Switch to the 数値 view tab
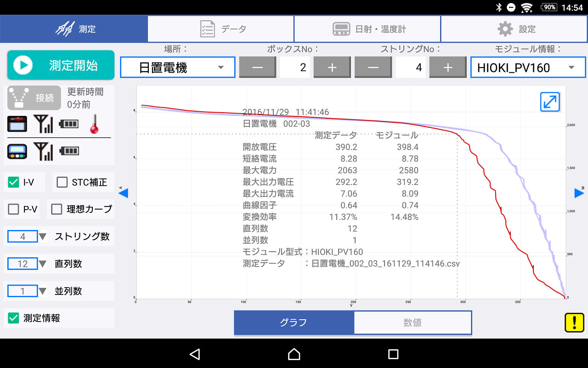The image size is (588, 368). (413, 322)
